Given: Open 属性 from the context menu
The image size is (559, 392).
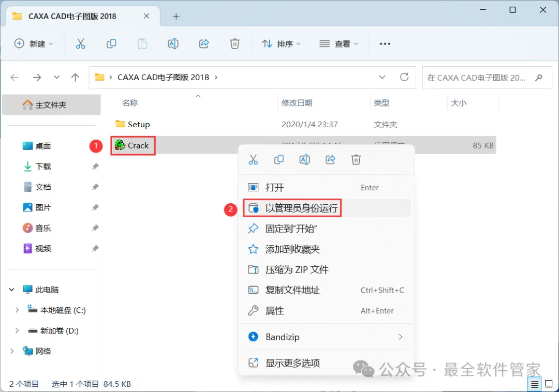Looking at the screenshot, I should tap(327, 311).
